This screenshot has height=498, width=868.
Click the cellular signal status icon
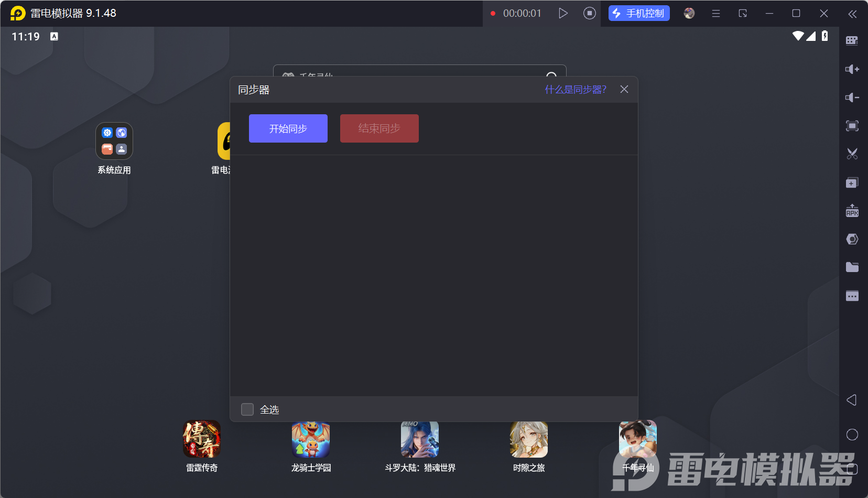tap(811, 36)
